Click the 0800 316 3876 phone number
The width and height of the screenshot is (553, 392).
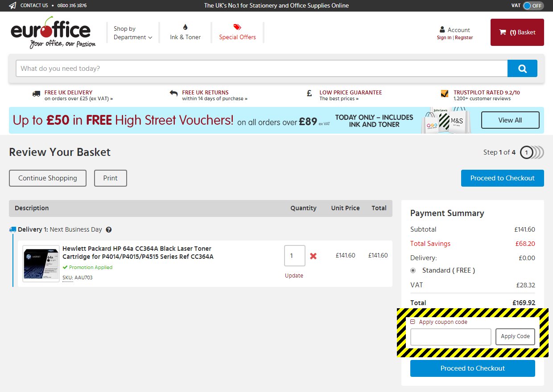pos(72,6)
